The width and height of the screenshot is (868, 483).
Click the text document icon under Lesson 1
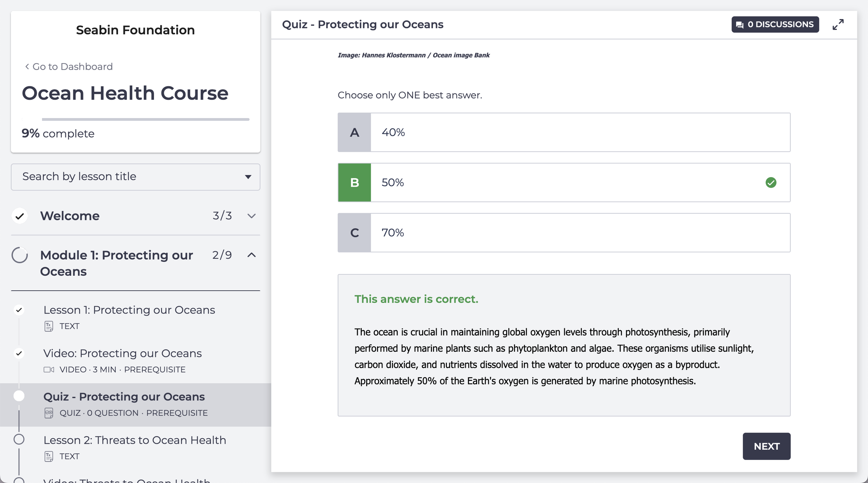[49, 326]
